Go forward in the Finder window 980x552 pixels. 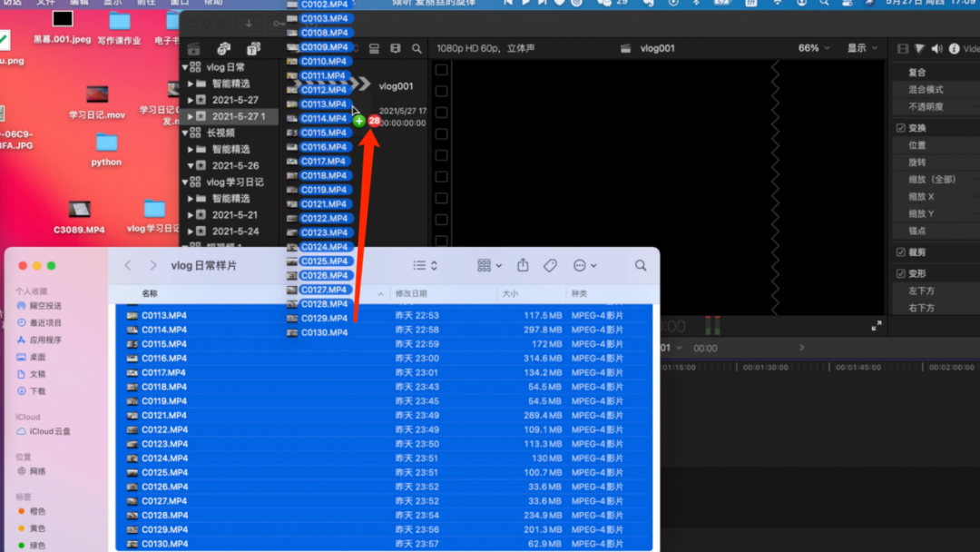153,265
